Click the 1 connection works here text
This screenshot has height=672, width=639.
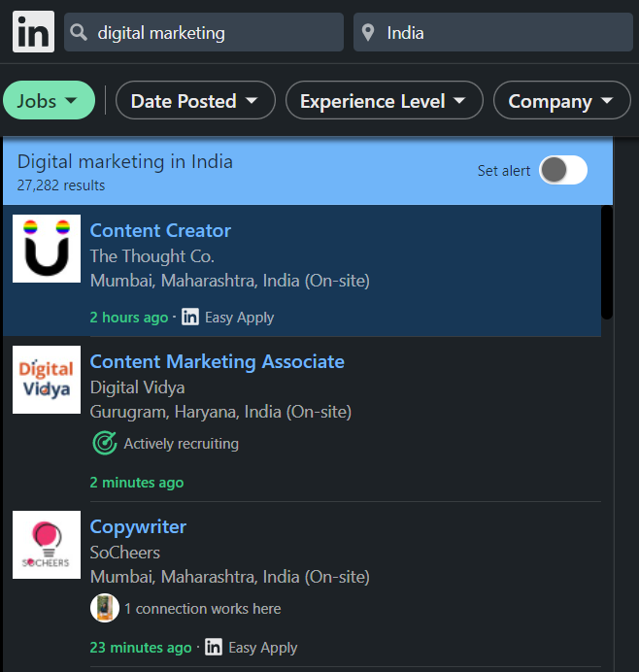click(202, 609)
